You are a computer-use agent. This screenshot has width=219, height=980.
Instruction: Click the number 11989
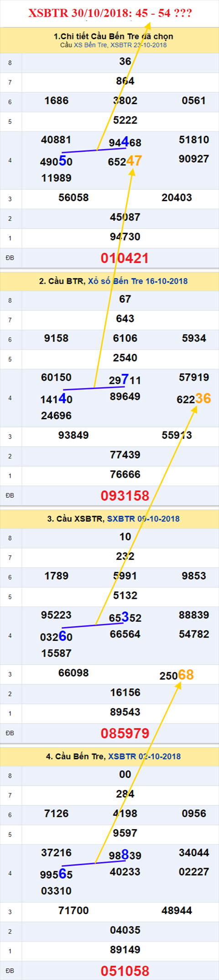[56, 178]
